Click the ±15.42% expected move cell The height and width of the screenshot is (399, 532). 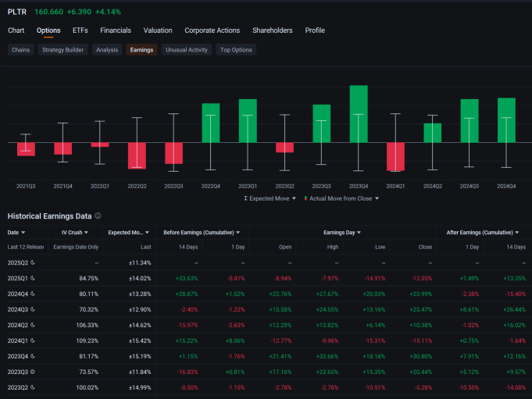coord(140,340)
